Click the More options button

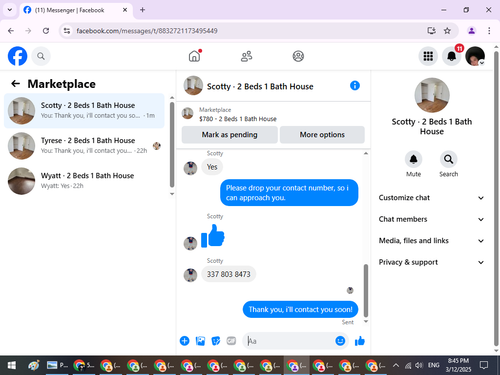coord(322,135)
